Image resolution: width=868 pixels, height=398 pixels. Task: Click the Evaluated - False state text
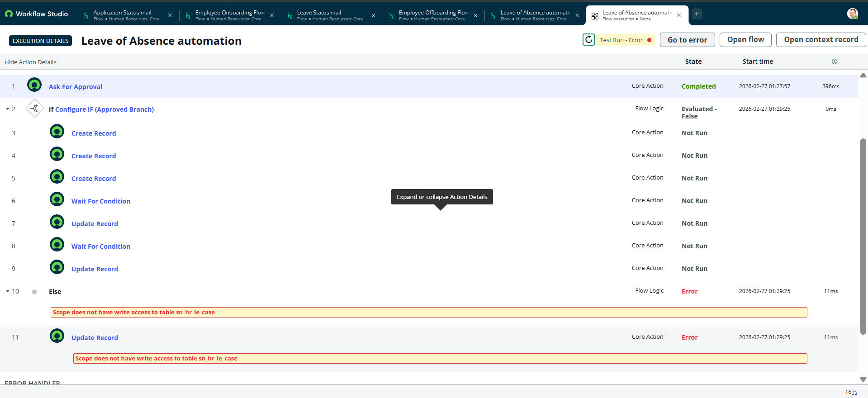click(x=699, y=113)
